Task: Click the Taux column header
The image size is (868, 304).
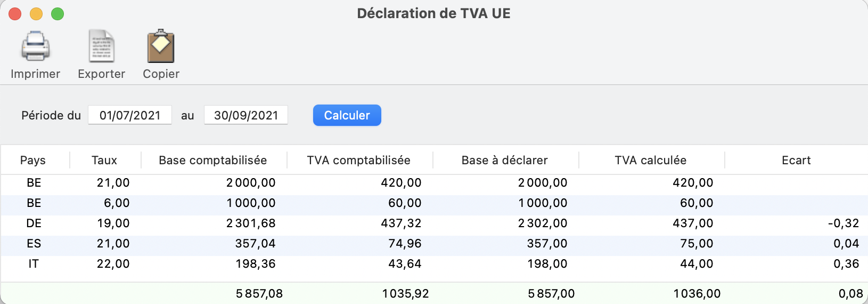Action: [x=104, y=160]
